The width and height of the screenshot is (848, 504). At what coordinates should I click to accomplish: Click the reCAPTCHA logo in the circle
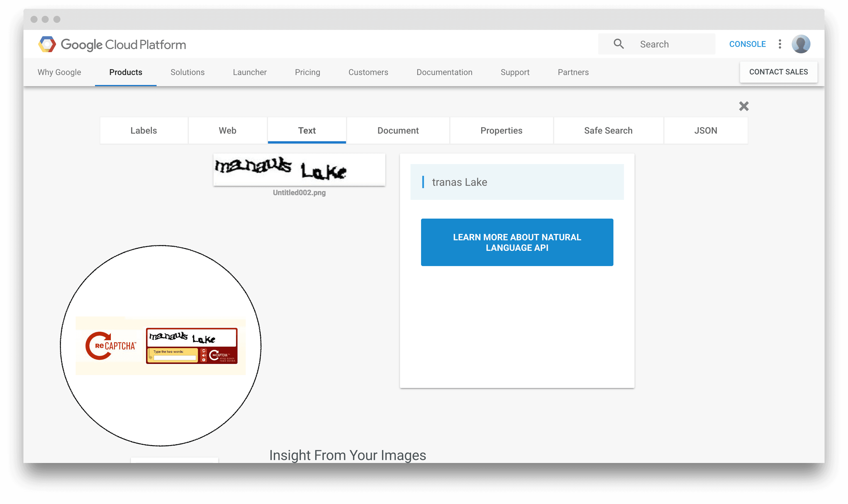[x=111, y=346]
